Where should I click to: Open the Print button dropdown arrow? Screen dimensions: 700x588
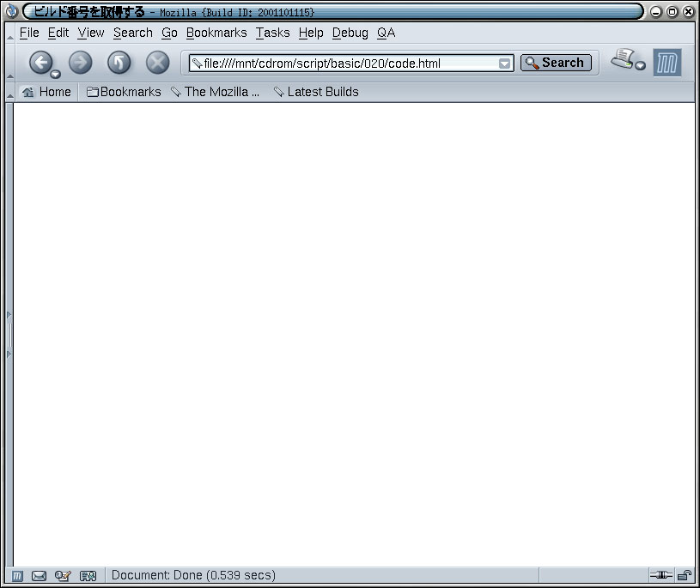coord(640,66)
